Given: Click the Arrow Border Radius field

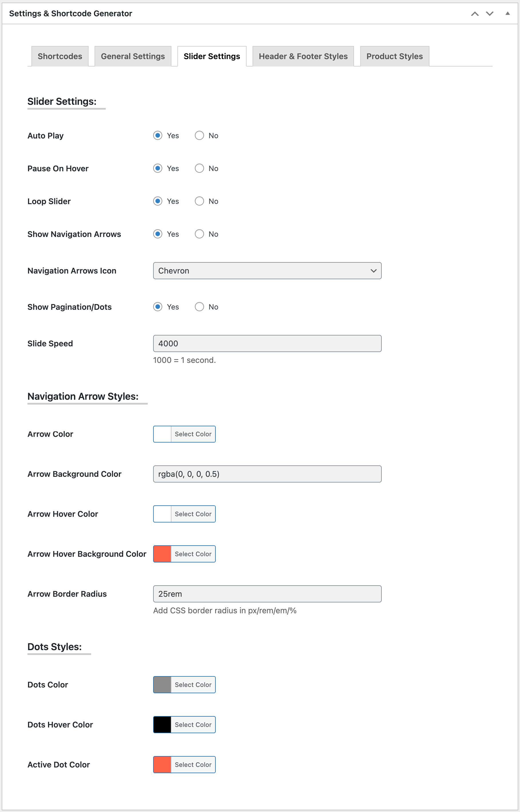Looking at the screenshot, I should tap(267, 594).
